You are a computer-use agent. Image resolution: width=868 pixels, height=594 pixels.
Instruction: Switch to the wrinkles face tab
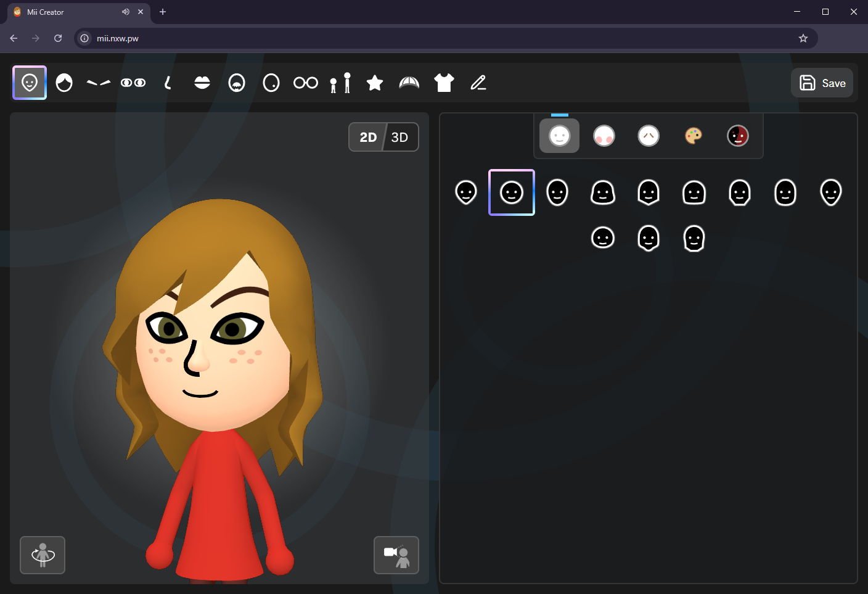(649, 136)
